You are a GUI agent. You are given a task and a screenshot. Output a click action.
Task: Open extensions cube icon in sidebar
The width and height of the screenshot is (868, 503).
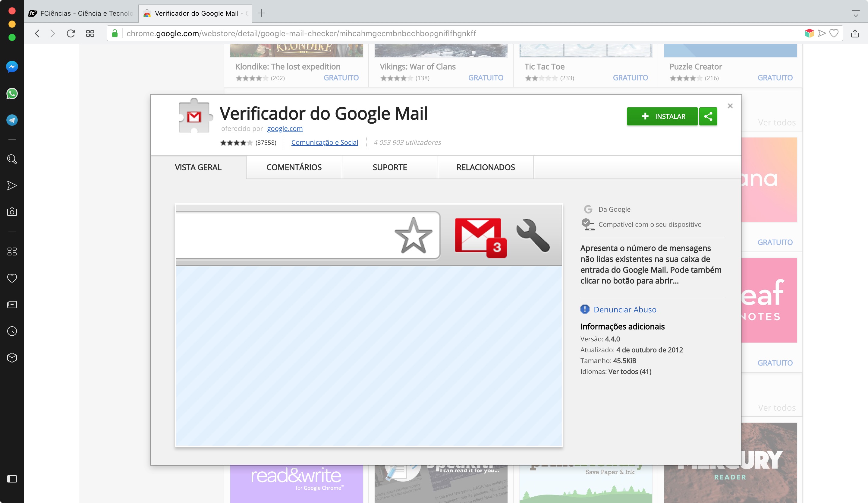click(x=12, y=358)
